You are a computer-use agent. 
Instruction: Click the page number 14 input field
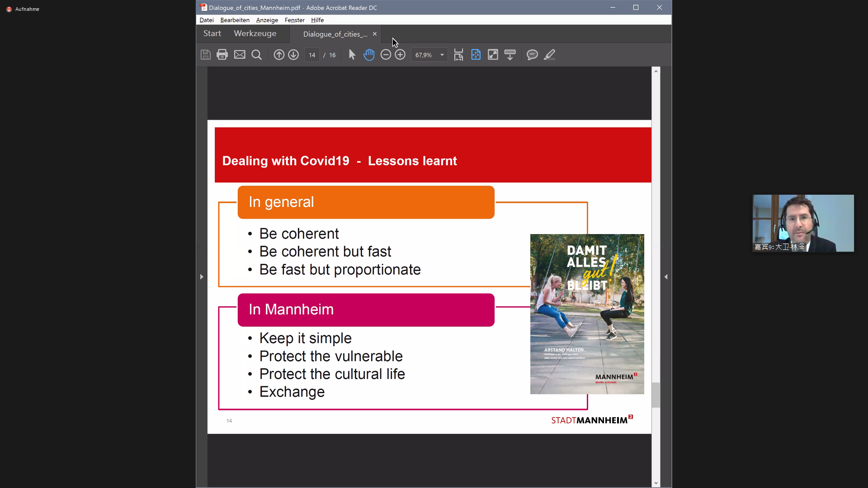[312, 55]
